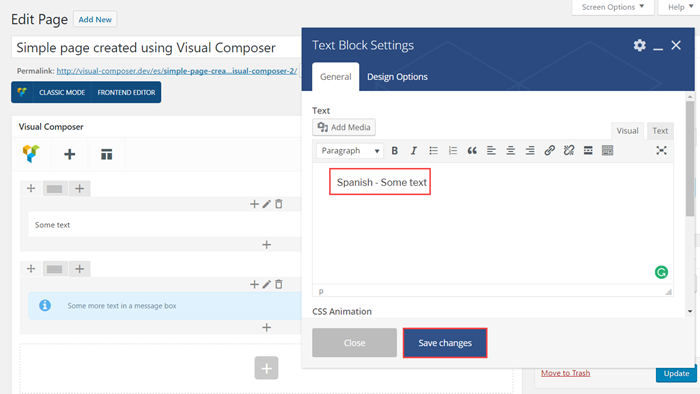Expand the Screen Options dropdown
Image resolution: width=700 pixels, height=394 pixels.
(x=613, y=7)
